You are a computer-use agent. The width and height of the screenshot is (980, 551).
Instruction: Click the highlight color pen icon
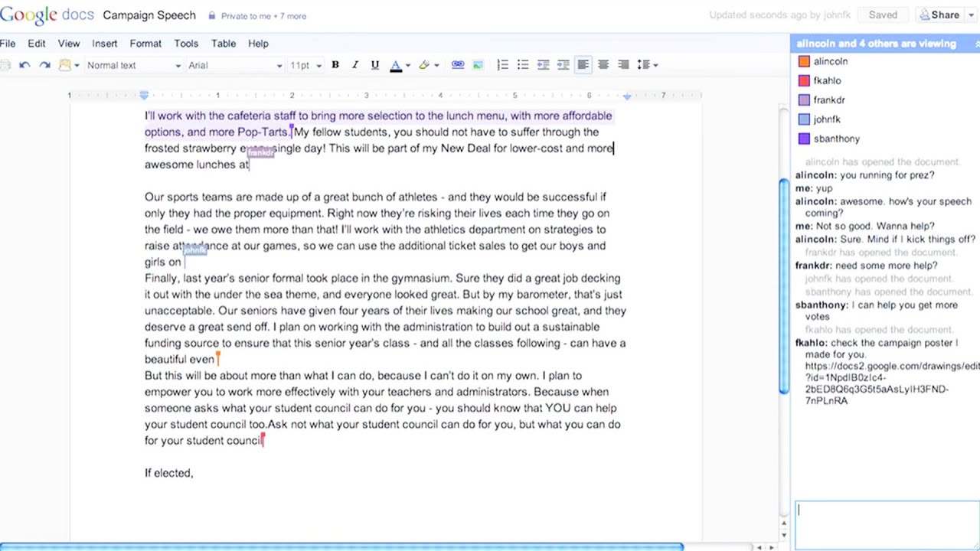click(x=424, y=65)
